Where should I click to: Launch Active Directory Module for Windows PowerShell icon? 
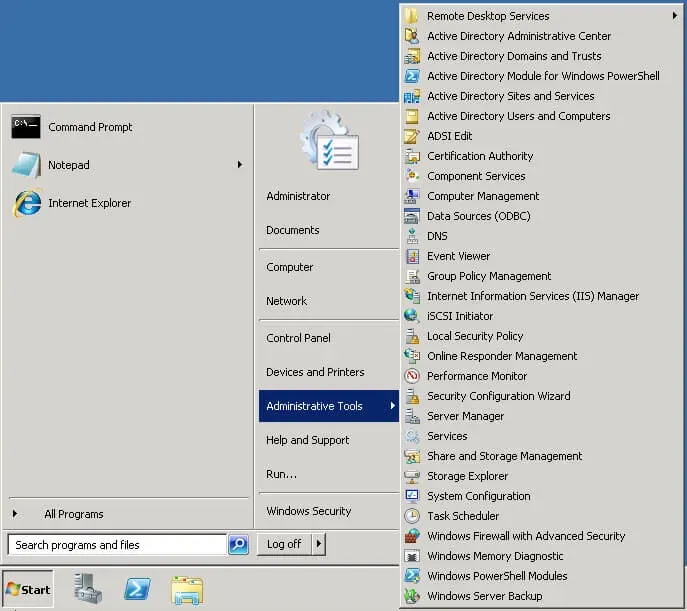tap(412, 76)
